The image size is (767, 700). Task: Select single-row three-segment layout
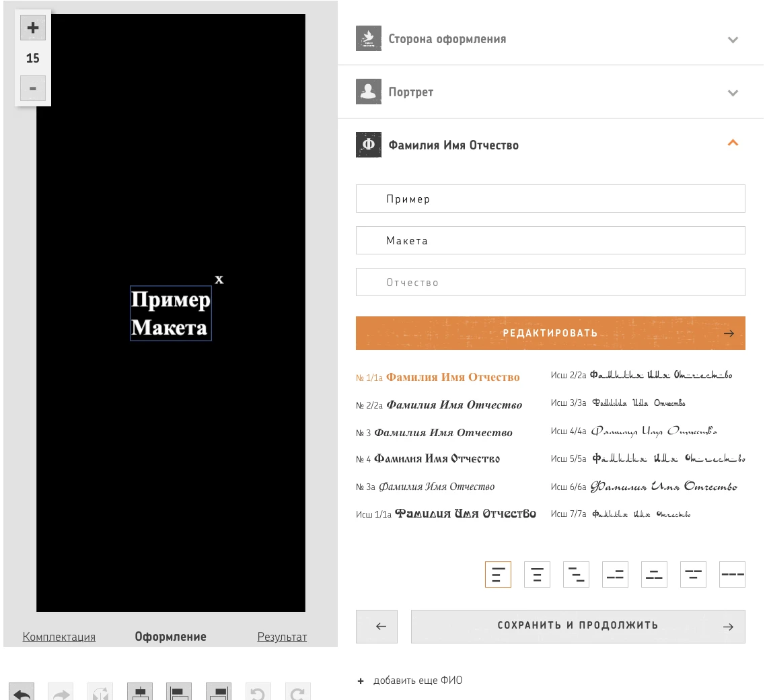coord(732,574)
